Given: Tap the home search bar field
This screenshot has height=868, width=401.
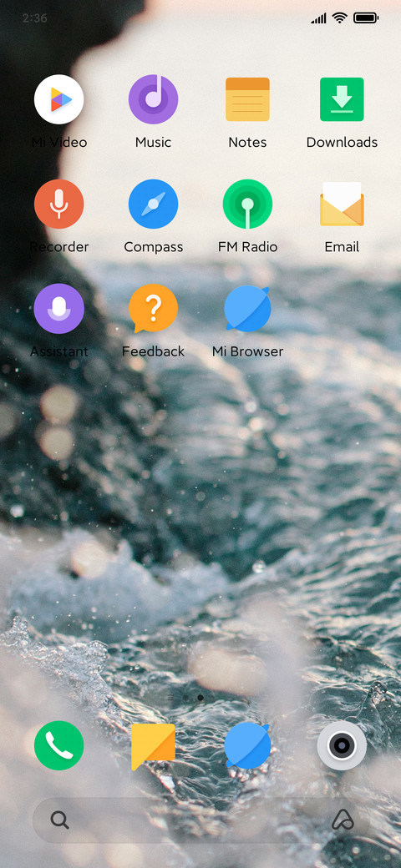Looking at the screenshot, I should [201, 820].
